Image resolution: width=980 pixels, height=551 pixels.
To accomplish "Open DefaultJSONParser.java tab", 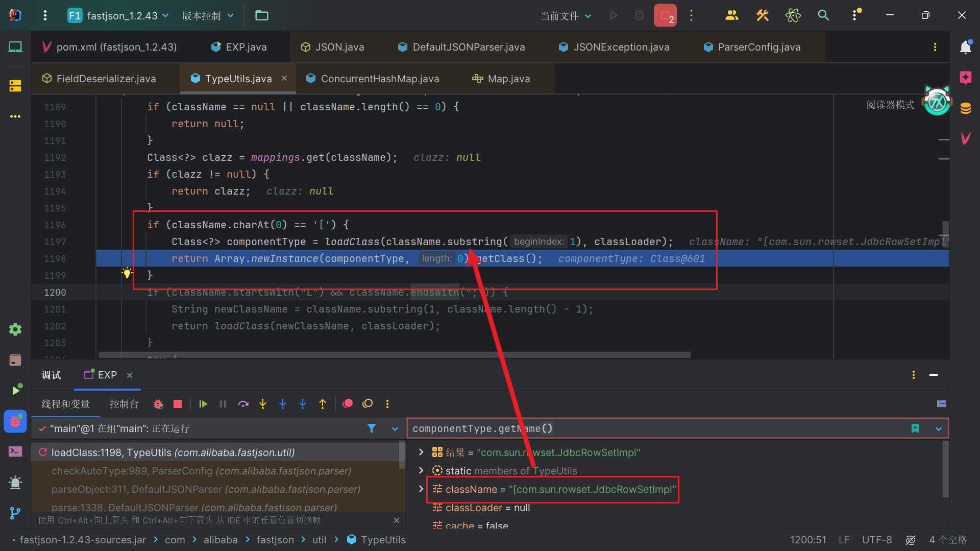I will pyautogui.click(x=461, y=47).
